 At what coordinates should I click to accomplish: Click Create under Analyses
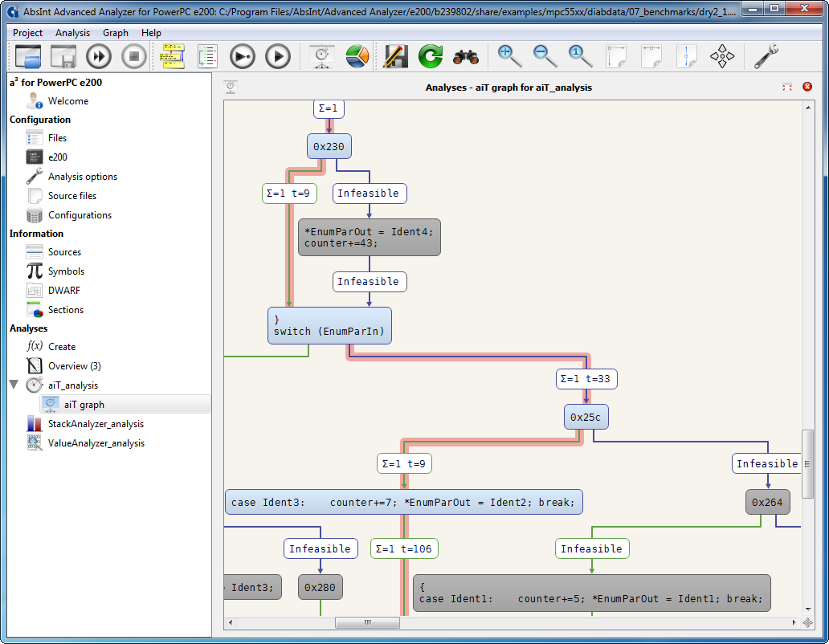click(x=62, y=347)
